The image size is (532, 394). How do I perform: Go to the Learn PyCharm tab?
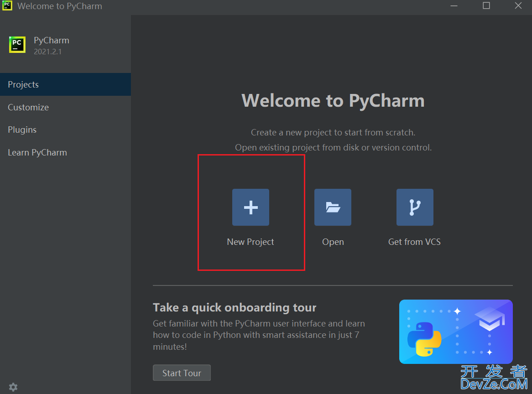(x=66, y=153)
